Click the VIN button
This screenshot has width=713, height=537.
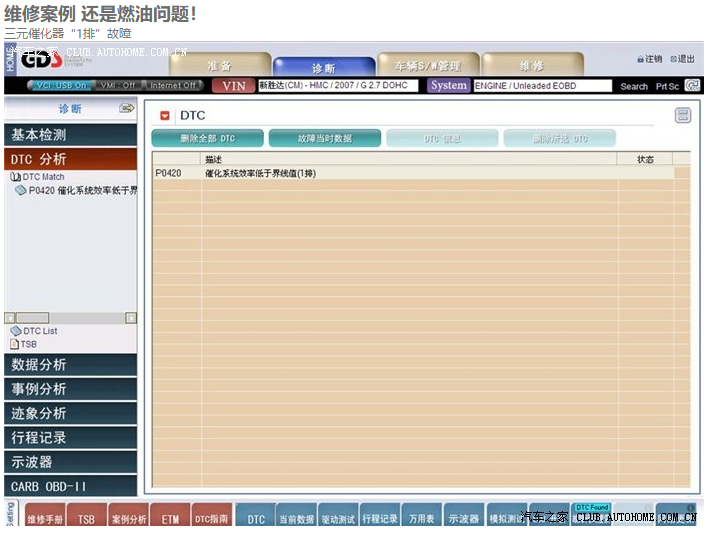pos(233,86)
